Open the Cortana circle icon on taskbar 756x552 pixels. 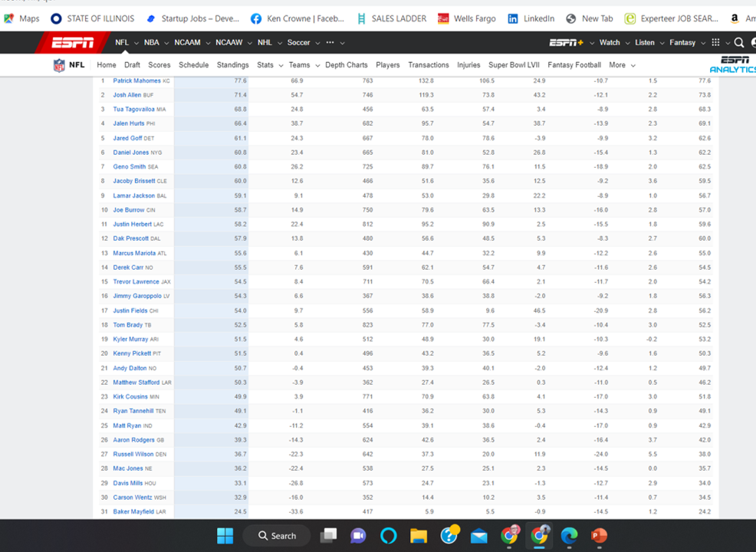pyautogui.click(x=388, y=536)
